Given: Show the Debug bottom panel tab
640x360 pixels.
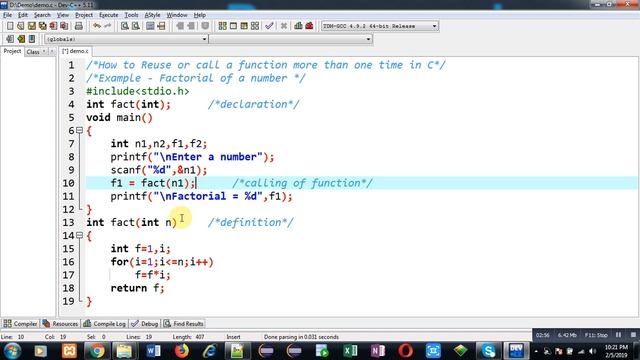Looking at the screenshot, I should [x=144, y=324].
